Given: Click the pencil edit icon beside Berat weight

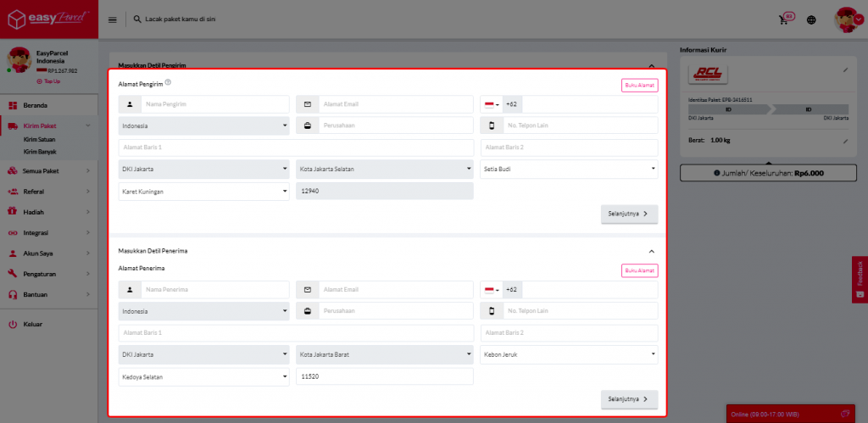Looking at the screenshot, I should pyautogui.click(x=844, y=141).
